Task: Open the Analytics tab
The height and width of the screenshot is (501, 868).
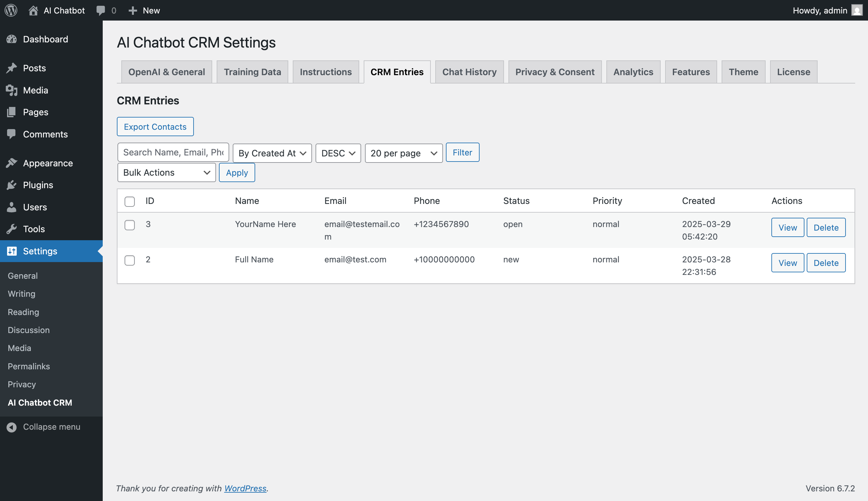Action: [633, 72]
